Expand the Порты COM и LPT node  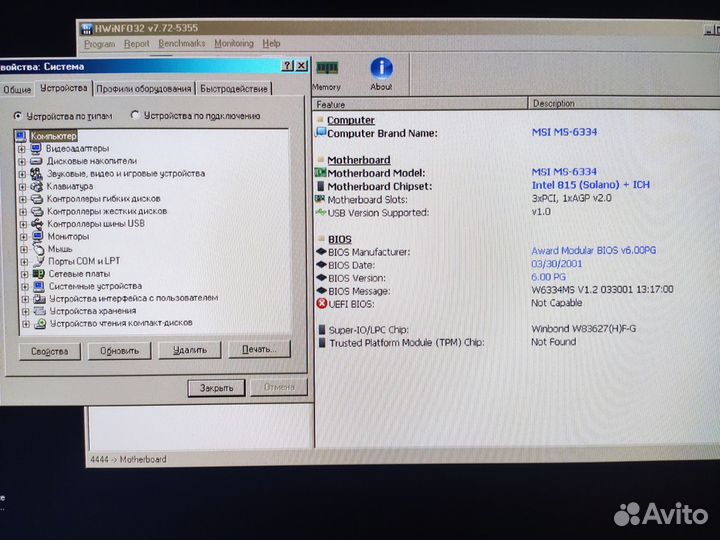[24, 262]
